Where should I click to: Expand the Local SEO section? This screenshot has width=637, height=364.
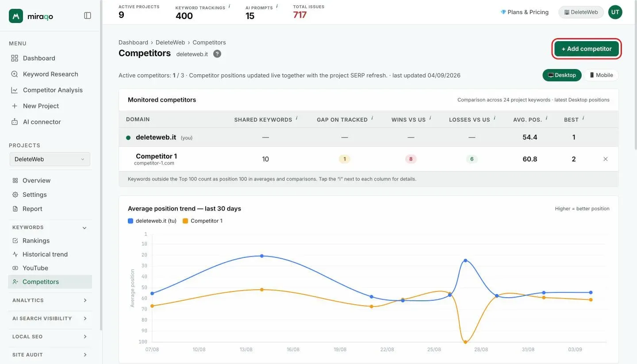click(50, 337)
